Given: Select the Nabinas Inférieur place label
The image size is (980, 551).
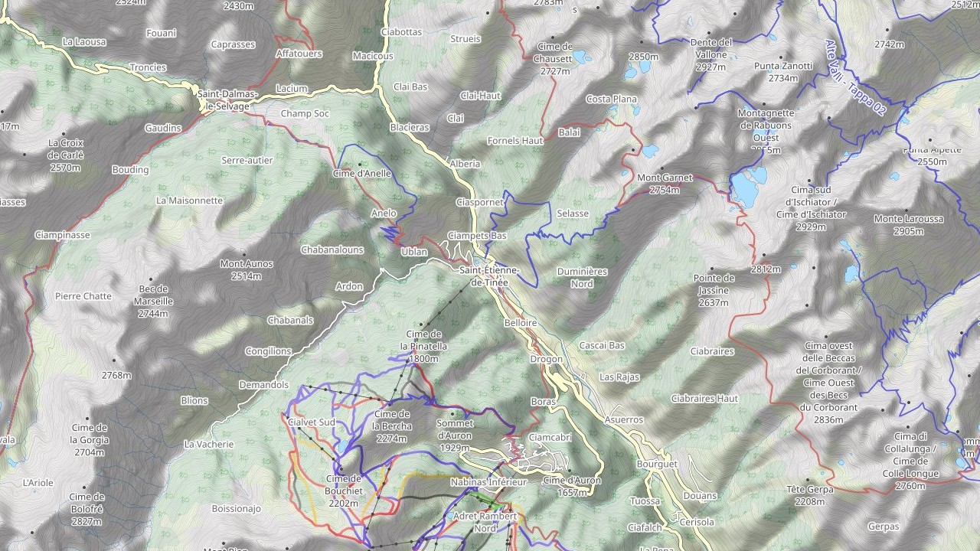Looking at the screenshot, I should tap(488, 482).
